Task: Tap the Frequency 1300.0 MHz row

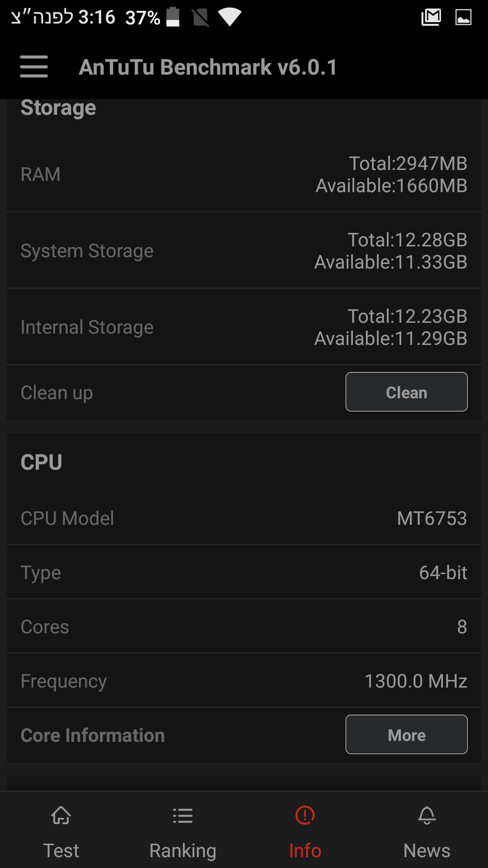Action: [244, 681]
